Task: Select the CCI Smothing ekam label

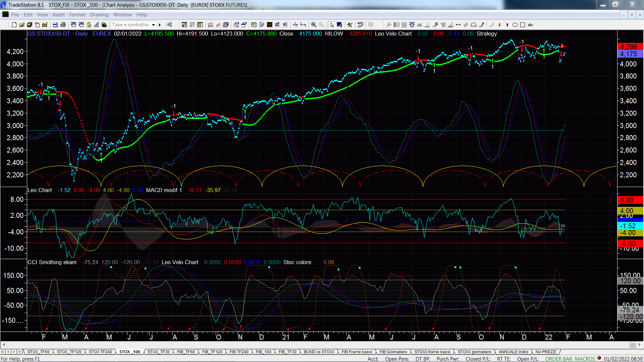Action: click(x=52, y=262)
